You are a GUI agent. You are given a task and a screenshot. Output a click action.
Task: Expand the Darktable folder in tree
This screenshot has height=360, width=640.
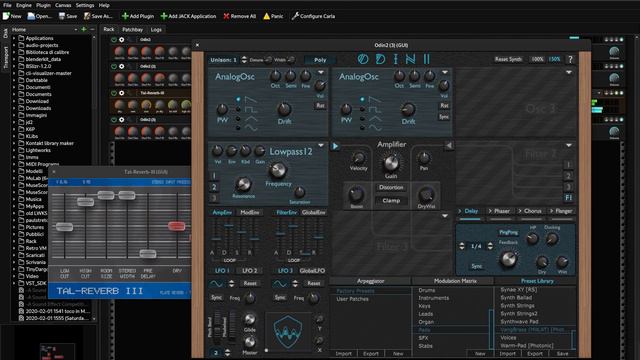(x=14, y=80)
